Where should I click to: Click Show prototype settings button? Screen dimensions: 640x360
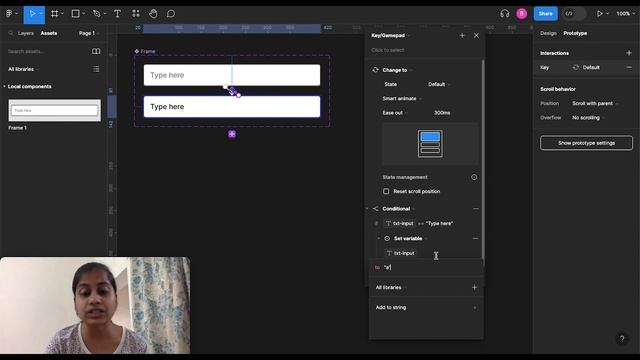coord(586,143)
